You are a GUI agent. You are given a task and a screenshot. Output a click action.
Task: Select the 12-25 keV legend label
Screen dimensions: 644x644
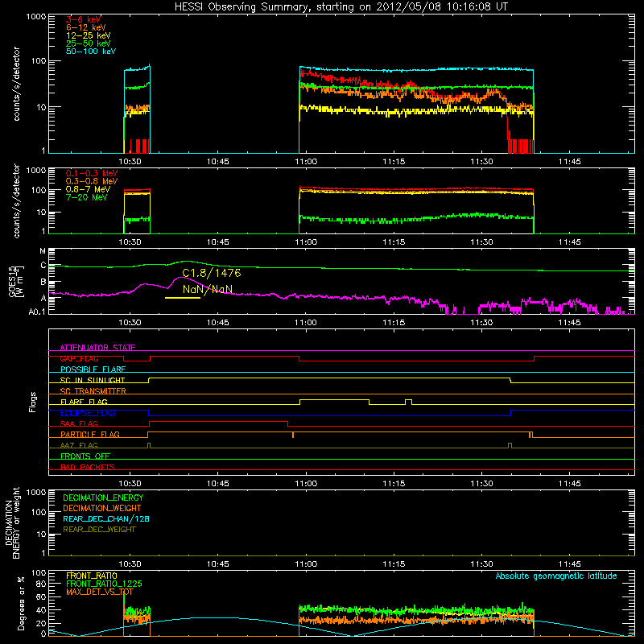coord(89,35)
